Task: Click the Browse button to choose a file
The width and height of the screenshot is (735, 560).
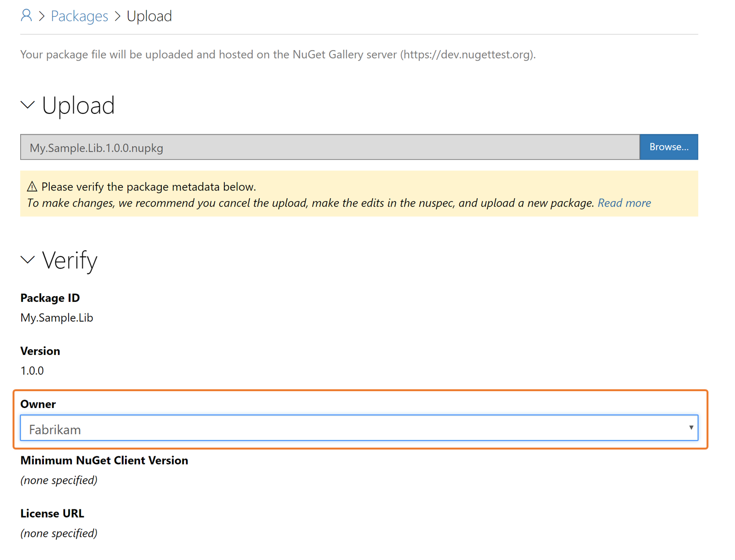Action: (x=669, y=147)
